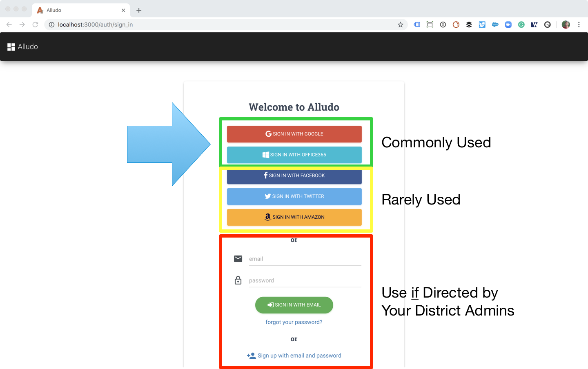Screen dimensions: 588x369
Task: Click the dark blue W extension icon
Action: [x=535, y=24]
